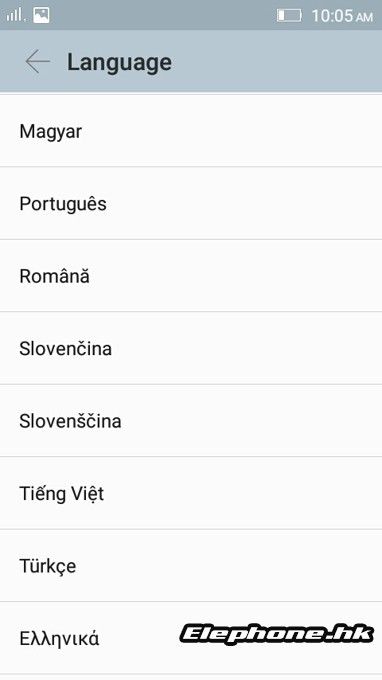Tap the 10:05 AM clock

tap(342, 16)
